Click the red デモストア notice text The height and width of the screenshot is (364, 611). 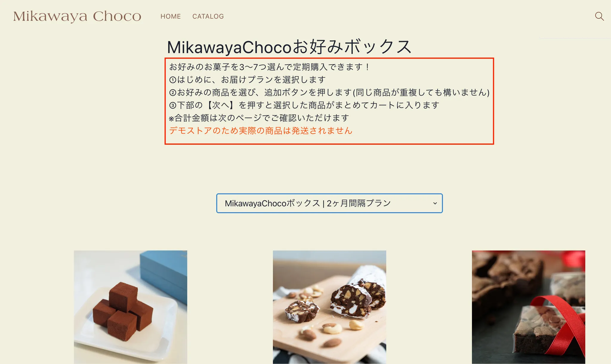pos(261,131)
